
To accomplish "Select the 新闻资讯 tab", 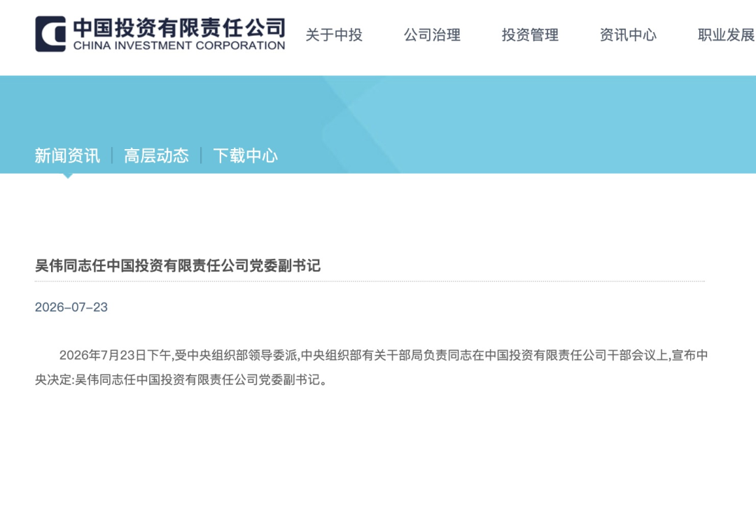I will coord(67,155).
